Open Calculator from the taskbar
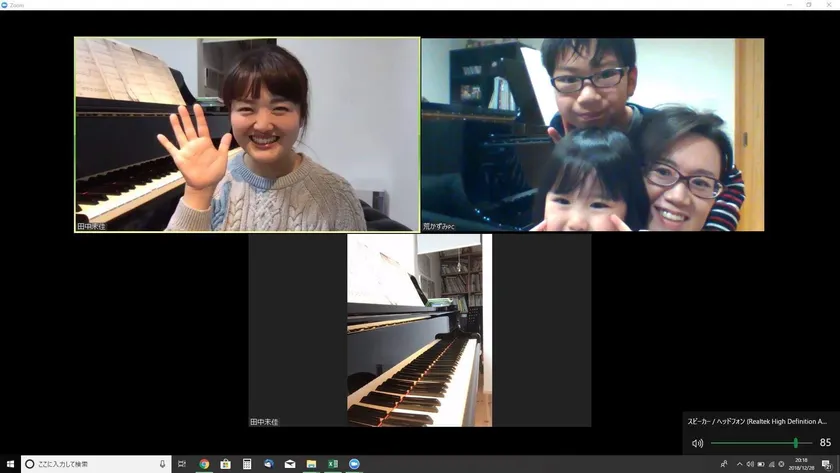This screenshot has width=840, height=473. 247,464
